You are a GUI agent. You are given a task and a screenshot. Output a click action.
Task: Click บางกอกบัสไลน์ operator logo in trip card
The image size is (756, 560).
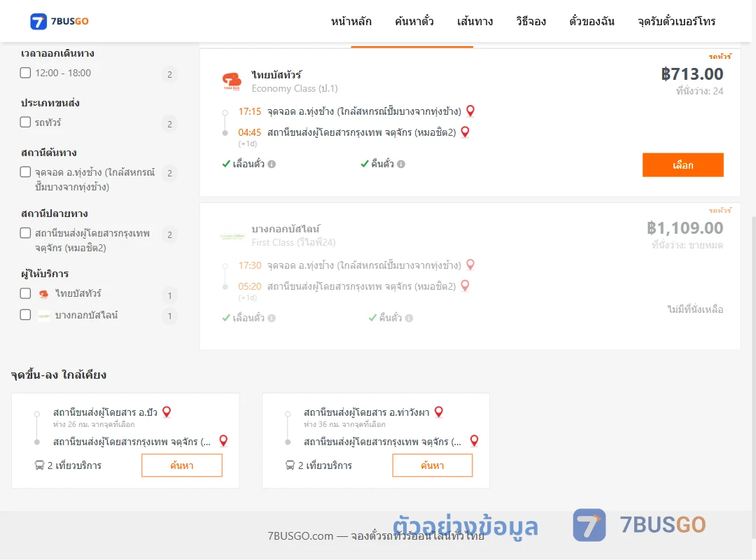click(x=232, y=236)
